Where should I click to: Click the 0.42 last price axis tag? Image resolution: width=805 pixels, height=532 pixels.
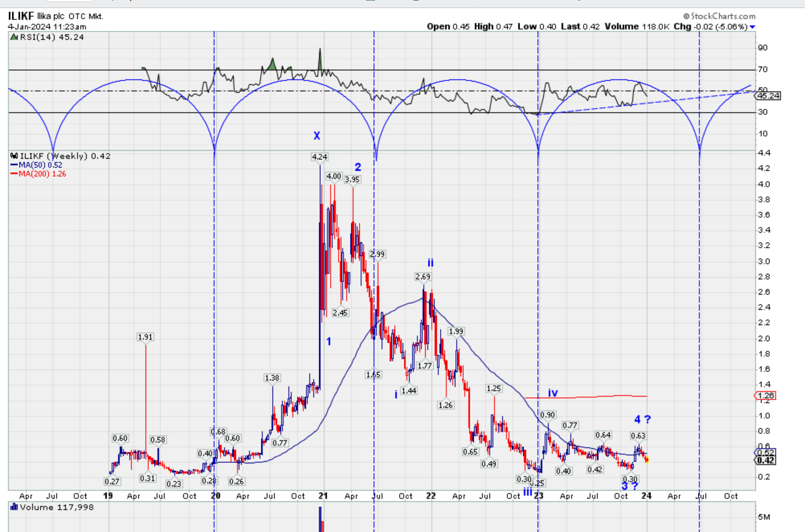point(765,461)
